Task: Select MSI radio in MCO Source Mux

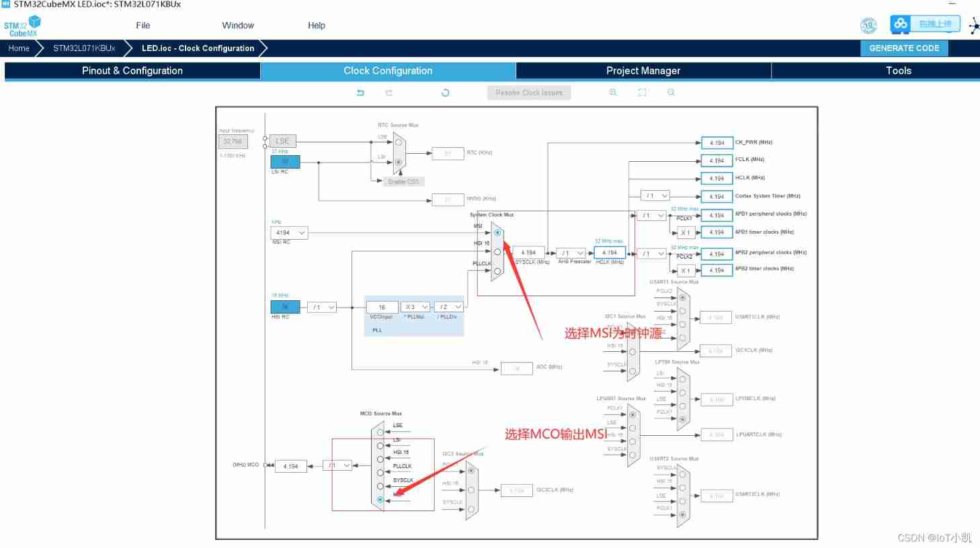Action: click(x=380, y=500)
